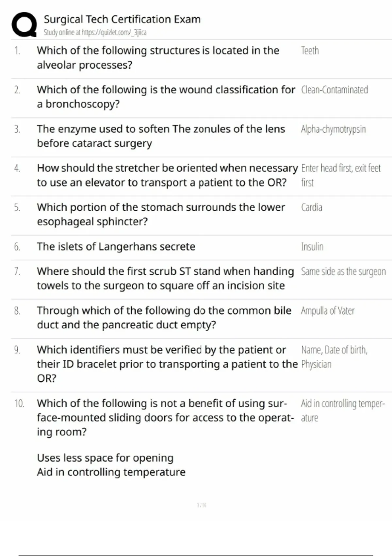Click "Same side as the surgeon" answer
The width and height of the screenshot is (392, 556).
343,271
